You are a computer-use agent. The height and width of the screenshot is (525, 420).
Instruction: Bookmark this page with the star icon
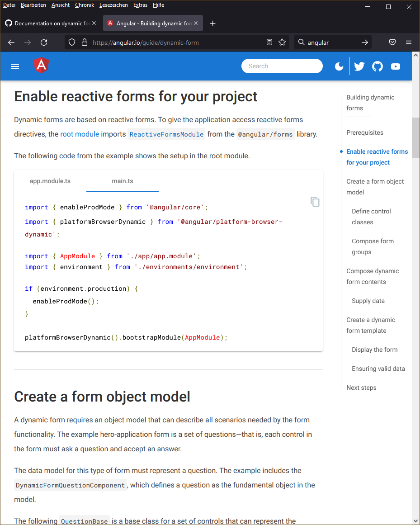[x=282, y=42]
